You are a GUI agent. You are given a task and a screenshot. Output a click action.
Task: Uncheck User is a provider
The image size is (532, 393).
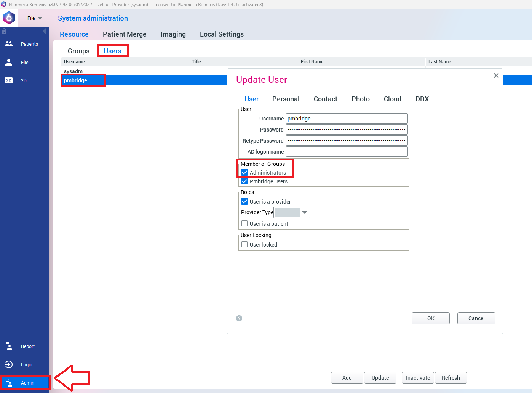coord(244,201)
